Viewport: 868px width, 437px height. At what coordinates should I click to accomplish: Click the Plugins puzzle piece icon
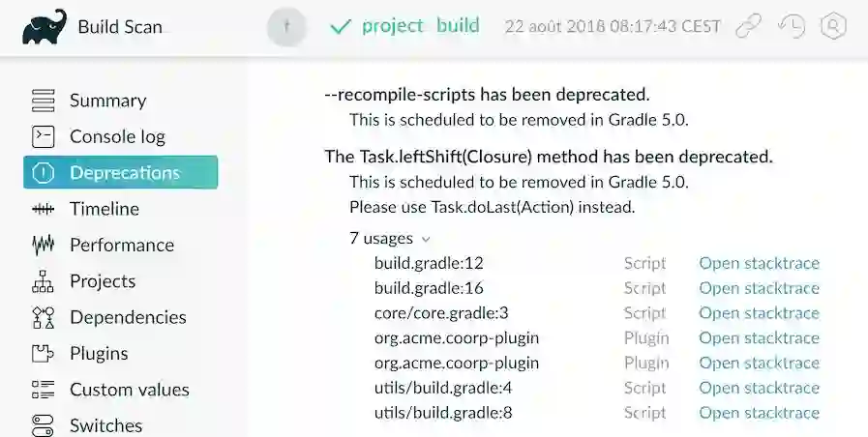point(44,354)
